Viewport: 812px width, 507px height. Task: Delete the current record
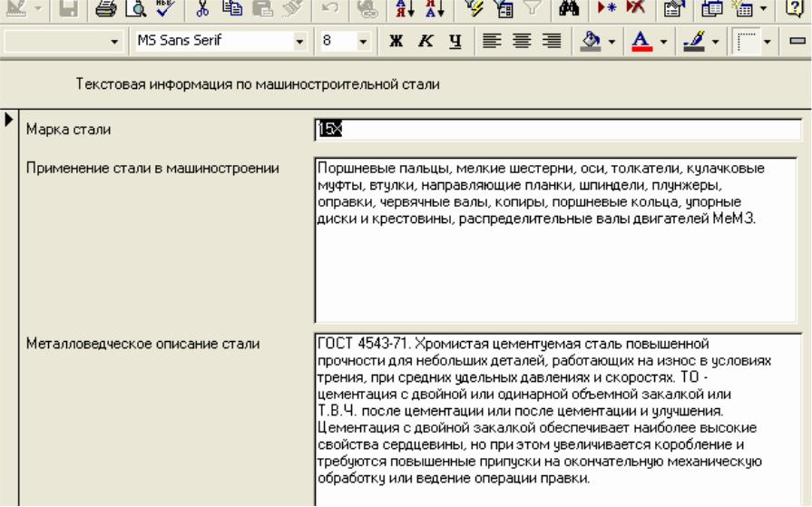click(636, 8)
